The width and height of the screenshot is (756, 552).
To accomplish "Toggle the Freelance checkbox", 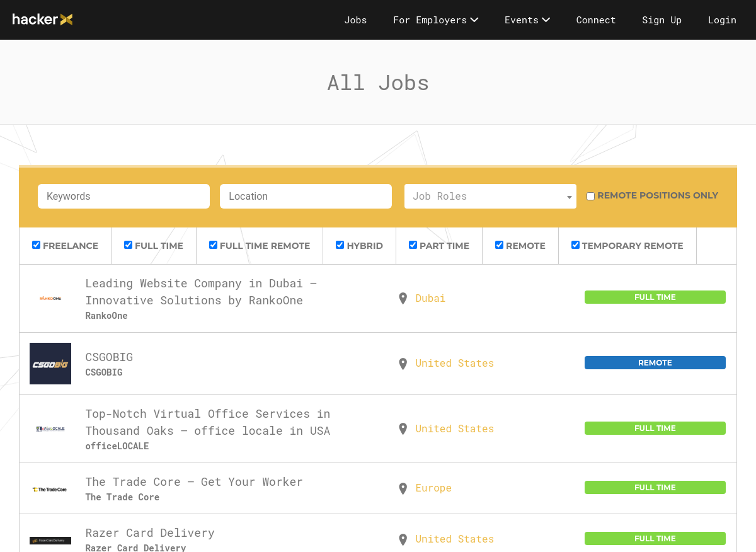I will pos(36,245).
